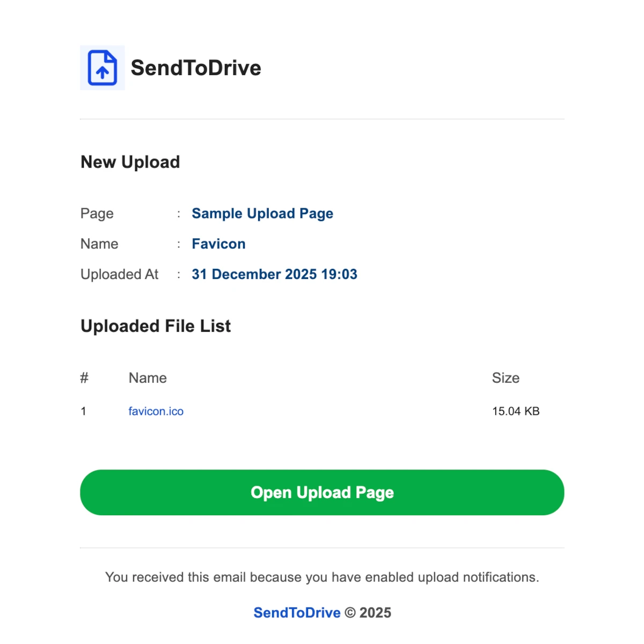Click the Name column header in file table
This screenshot has height=644, width=644.
[148, 378]
